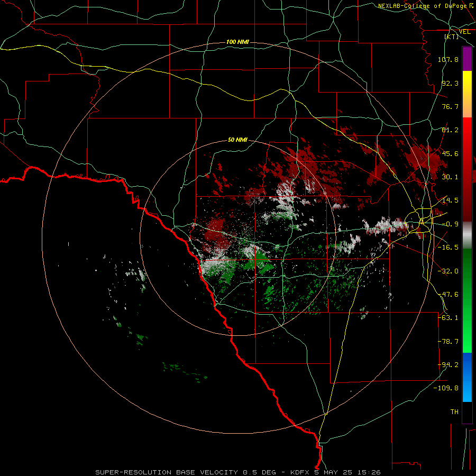Click the 76.7 velocity scale value

pyautogui.click(x=450, y=106)
